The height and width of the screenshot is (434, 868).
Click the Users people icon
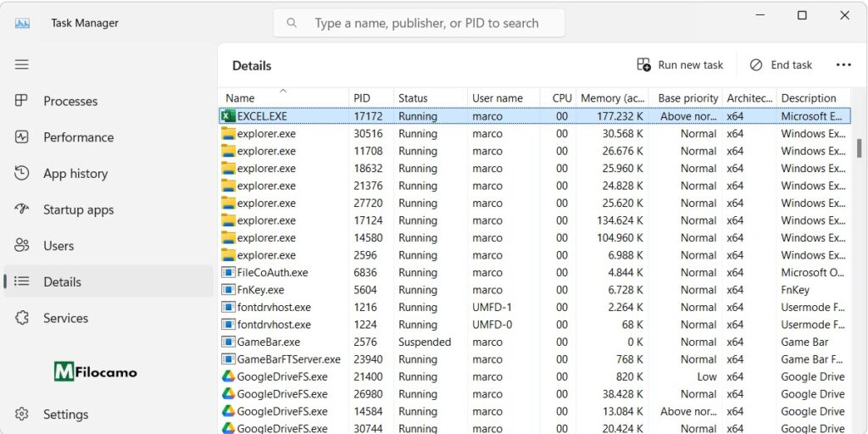[21, 245]
